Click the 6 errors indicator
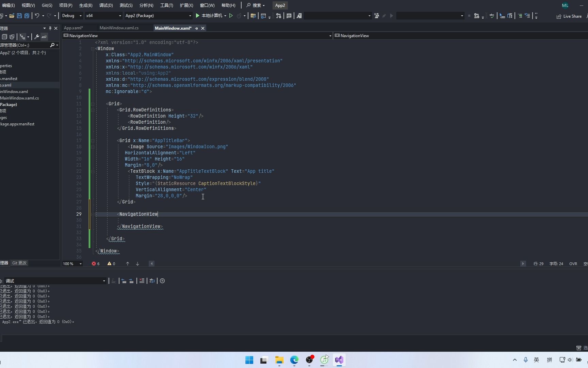The width and height of the screenshot is (588, 368). pos(96,264)
